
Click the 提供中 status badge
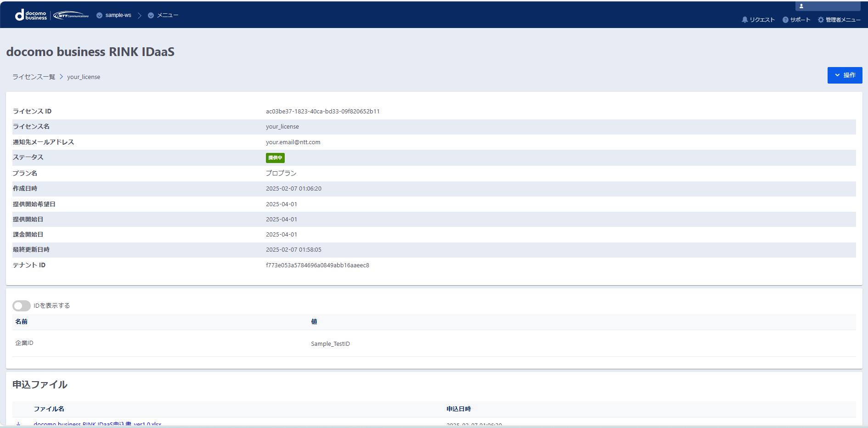[275, 158]
